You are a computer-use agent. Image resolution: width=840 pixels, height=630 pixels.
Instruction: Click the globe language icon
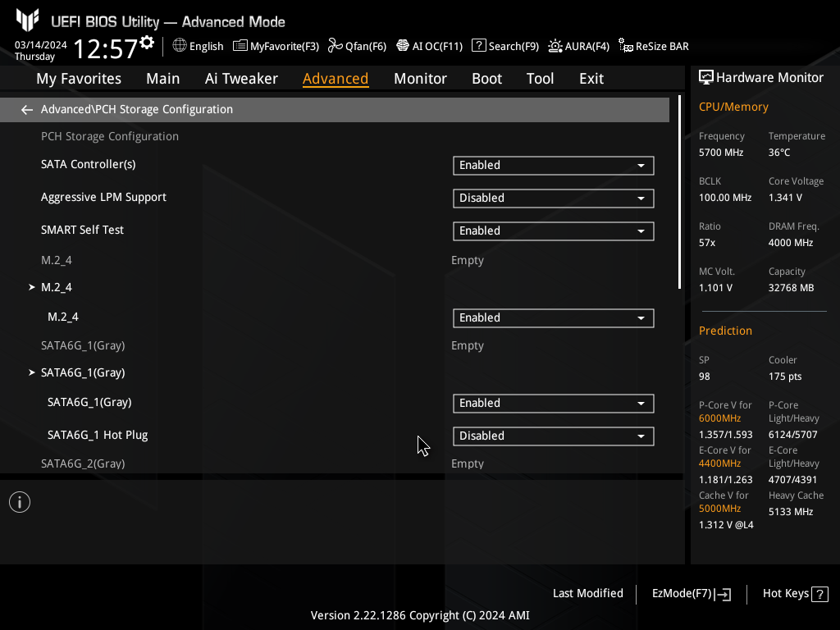(180, 46)
